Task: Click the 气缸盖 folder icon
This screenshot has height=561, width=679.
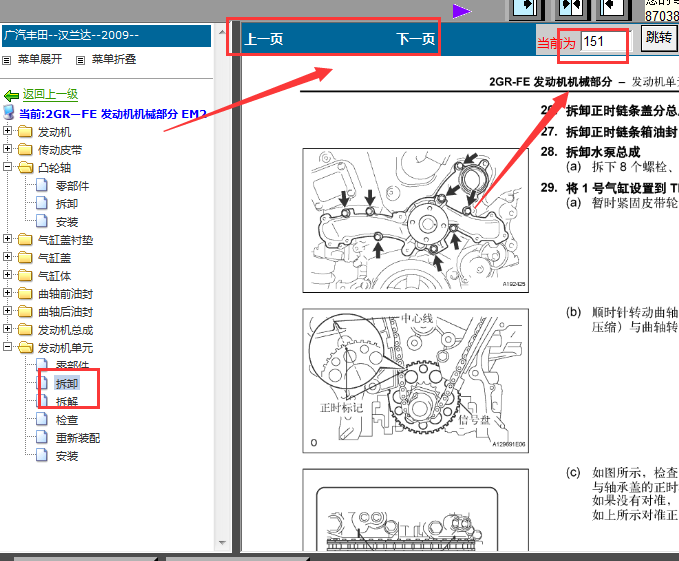Action: tap(25, 258)
